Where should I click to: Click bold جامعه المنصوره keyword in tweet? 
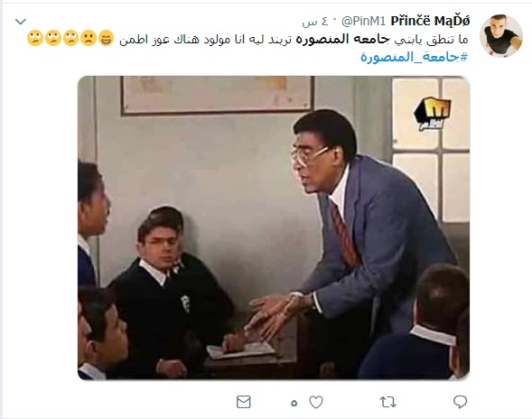[342, 40]
